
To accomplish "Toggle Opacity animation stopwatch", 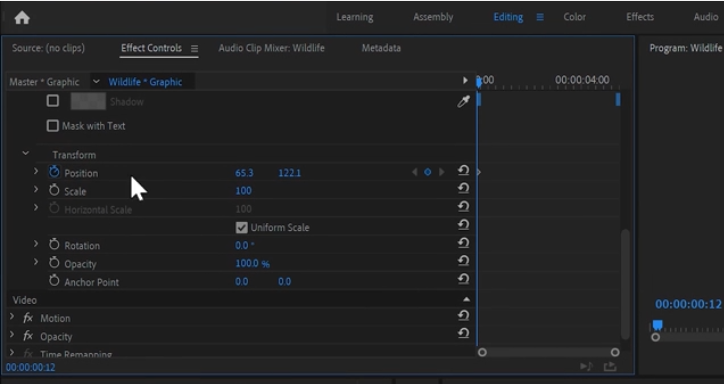I will click(54, 263).
